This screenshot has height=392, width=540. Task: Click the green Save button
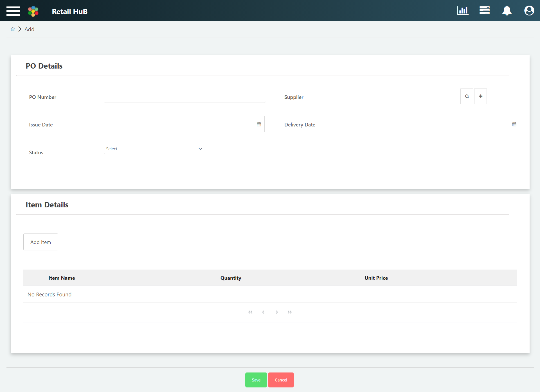pyautogui.click(x=256, y=380)
